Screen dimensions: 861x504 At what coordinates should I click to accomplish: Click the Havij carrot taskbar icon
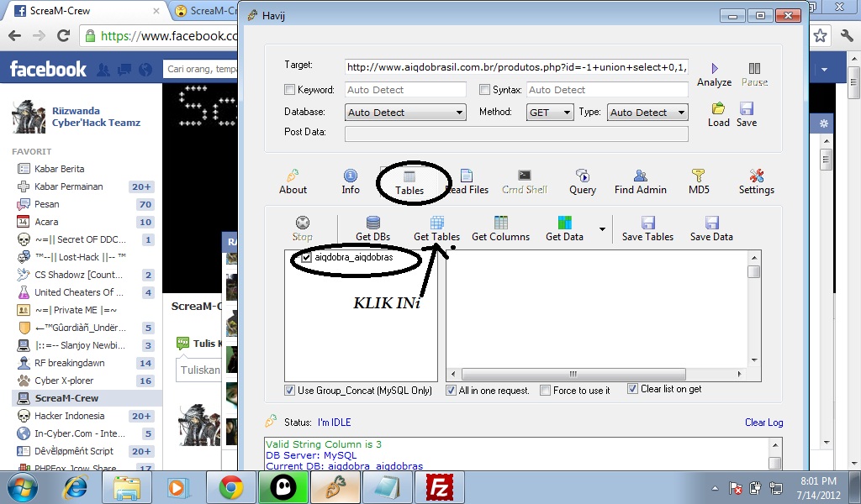pos(335,487)
